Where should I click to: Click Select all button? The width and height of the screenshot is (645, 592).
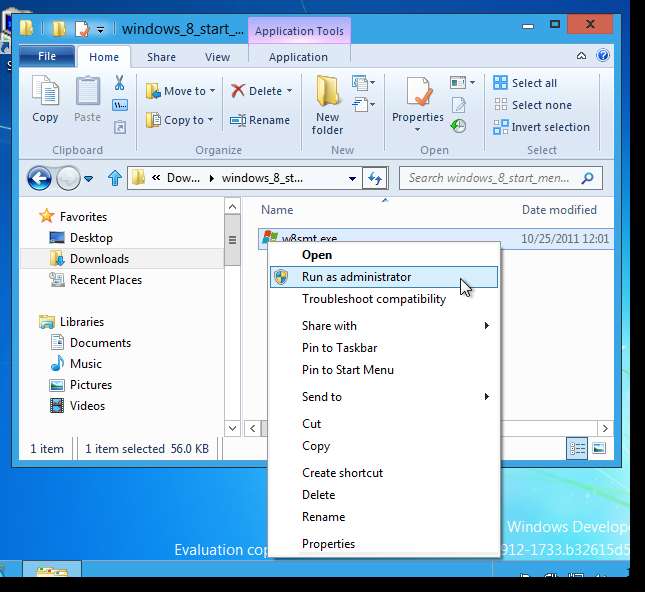(525, 83)
